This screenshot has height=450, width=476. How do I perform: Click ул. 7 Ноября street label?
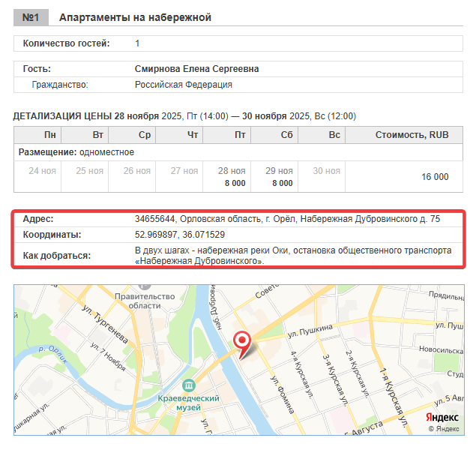(x=109, y=356)
